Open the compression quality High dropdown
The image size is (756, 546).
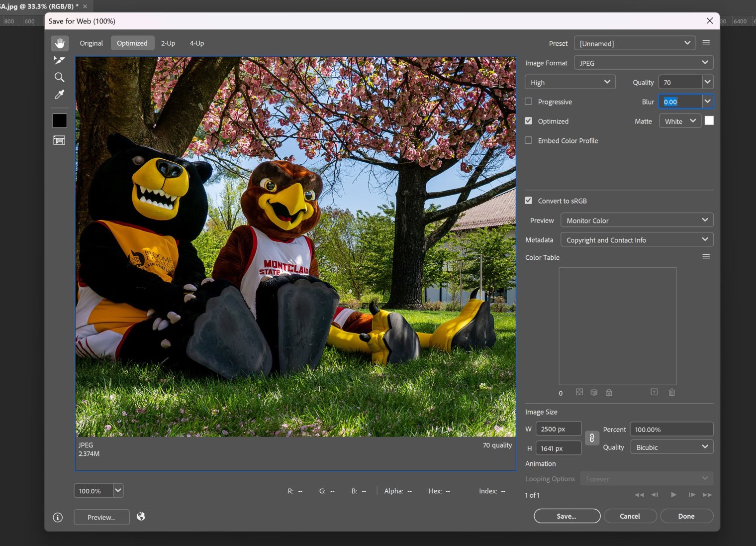(570, 82)
